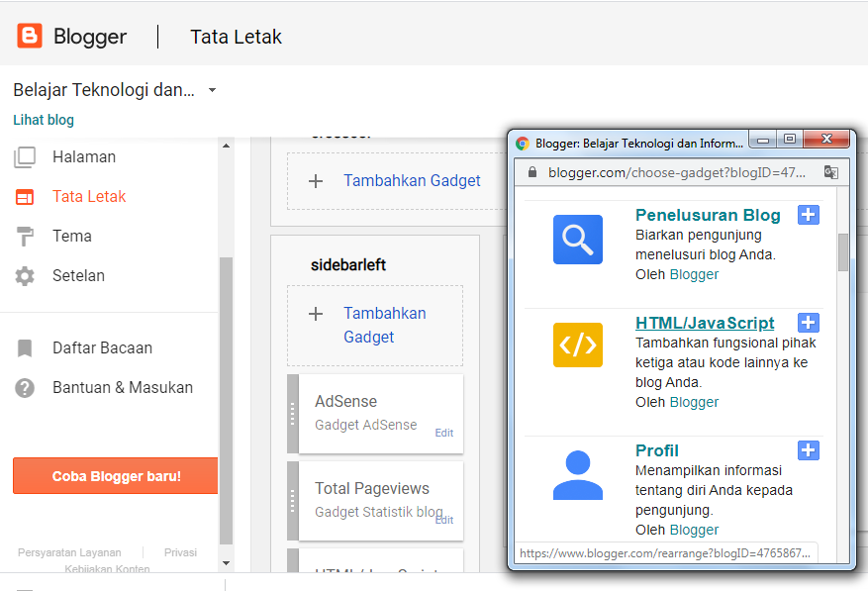
Task: Click the left sidebar scrollbar thumb
Action: (226, 401)
